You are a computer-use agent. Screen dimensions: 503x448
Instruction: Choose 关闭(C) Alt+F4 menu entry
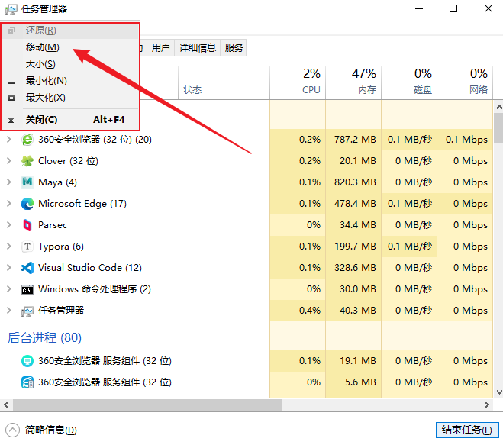pos(70,120)
